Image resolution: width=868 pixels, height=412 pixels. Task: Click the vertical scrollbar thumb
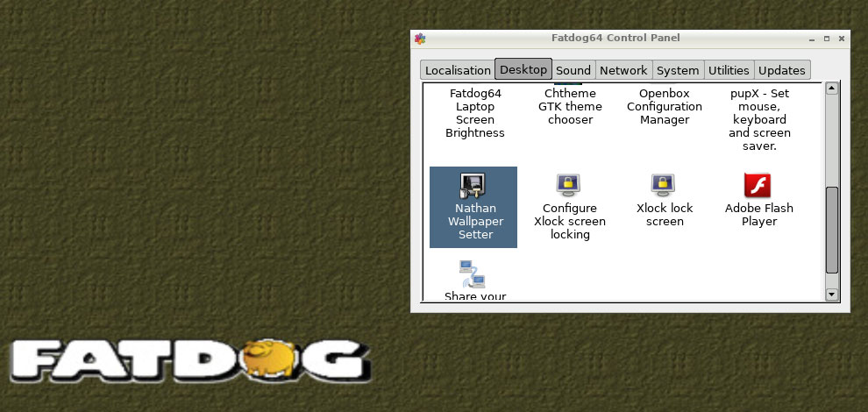(x=831, y=231)
